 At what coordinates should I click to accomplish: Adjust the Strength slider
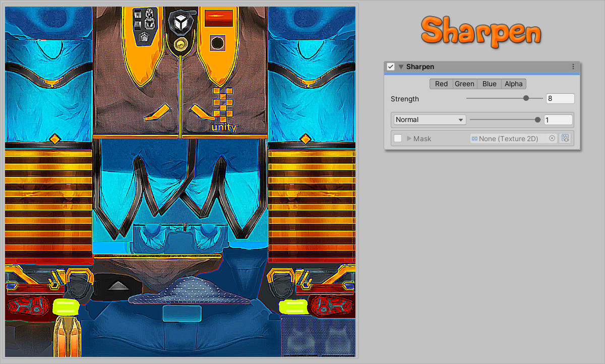pyautogui.click(x=504, y=98)
